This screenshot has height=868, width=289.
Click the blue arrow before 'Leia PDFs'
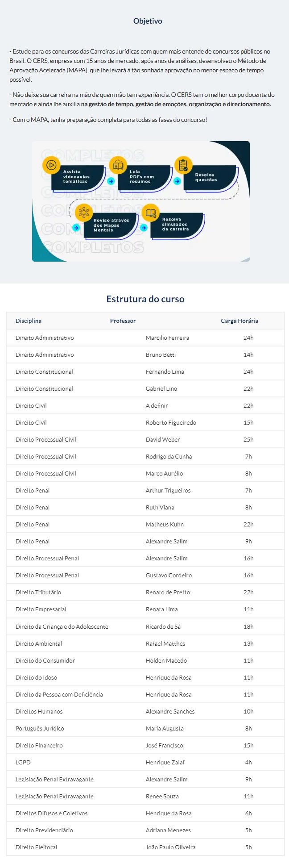pos(111,181)
